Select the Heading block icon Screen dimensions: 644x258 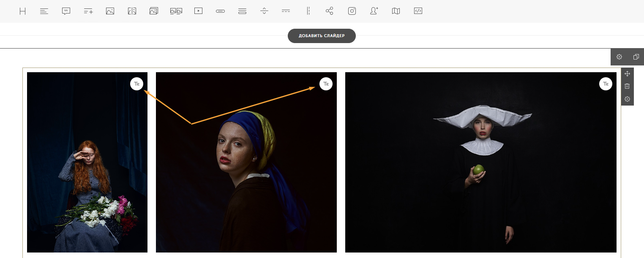(22, 11)
